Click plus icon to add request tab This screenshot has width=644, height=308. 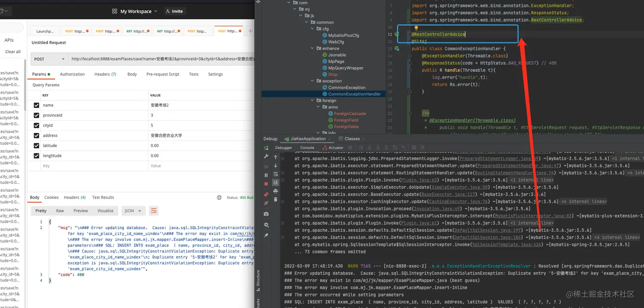250,31
